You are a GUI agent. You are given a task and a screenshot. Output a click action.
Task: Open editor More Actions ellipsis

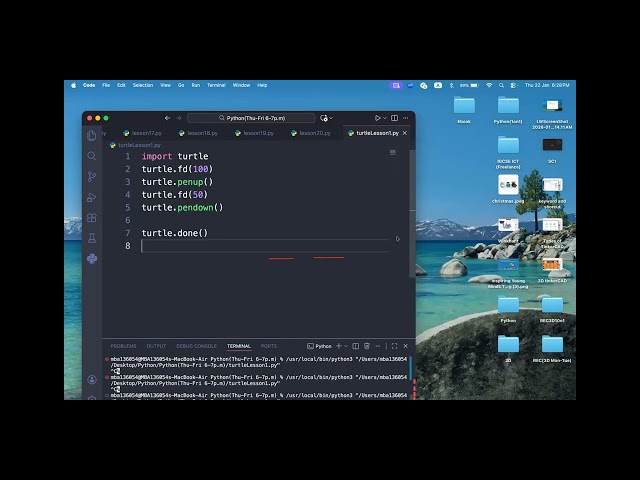pos(406,118)
